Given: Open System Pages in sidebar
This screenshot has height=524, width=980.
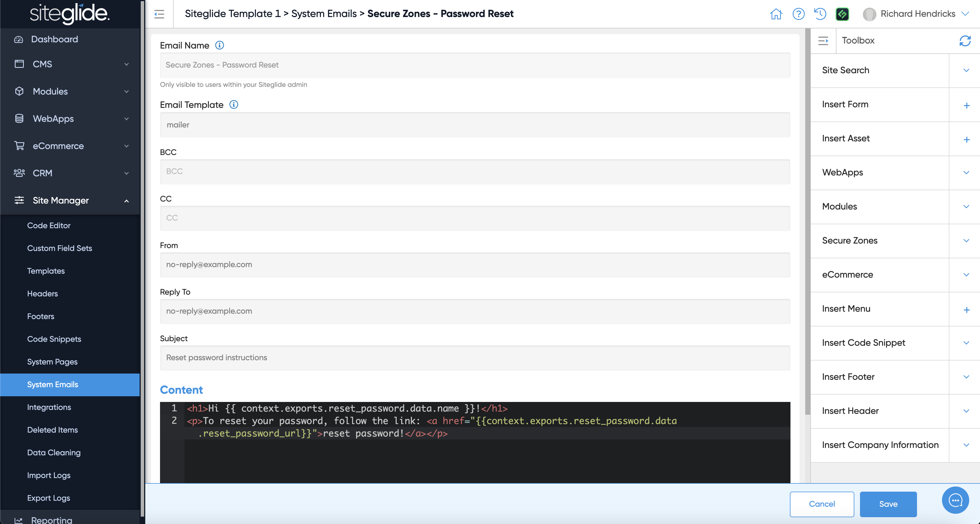Looking at the screenshot, I should 52,362.
